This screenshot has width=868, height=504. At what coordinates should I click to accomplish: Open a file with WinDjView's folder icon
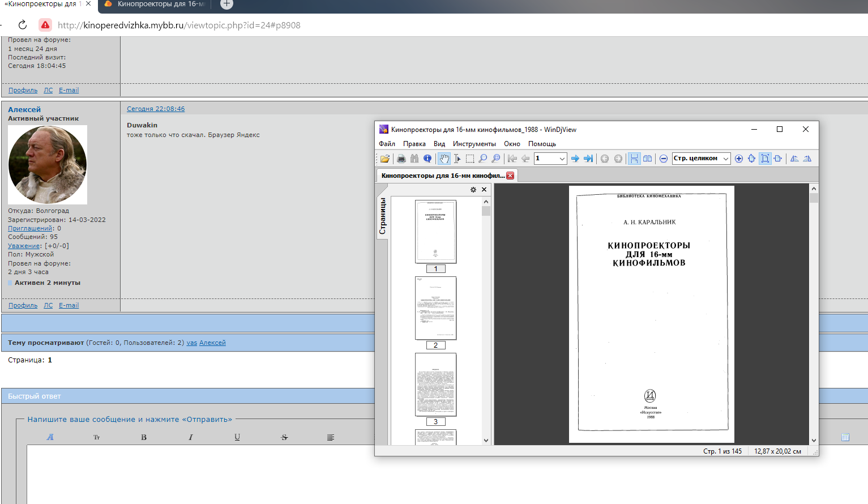385,159
